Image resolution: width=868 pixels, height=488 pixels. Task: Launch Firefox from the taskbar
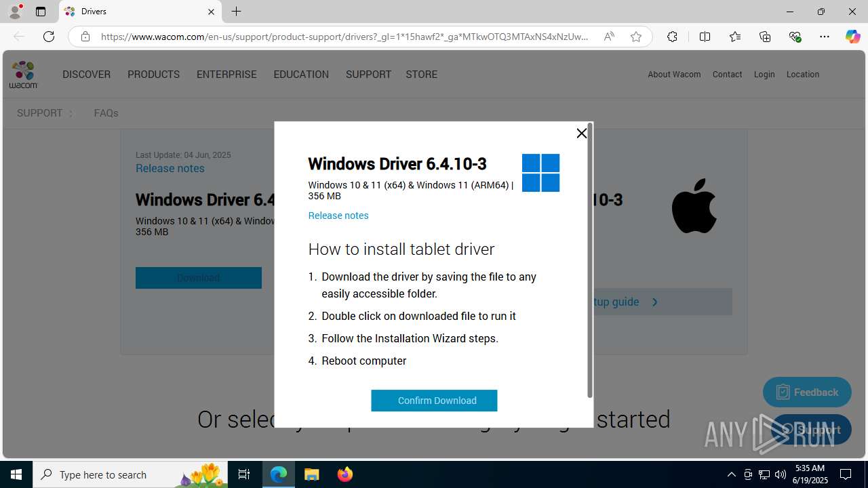click(345, 474)
